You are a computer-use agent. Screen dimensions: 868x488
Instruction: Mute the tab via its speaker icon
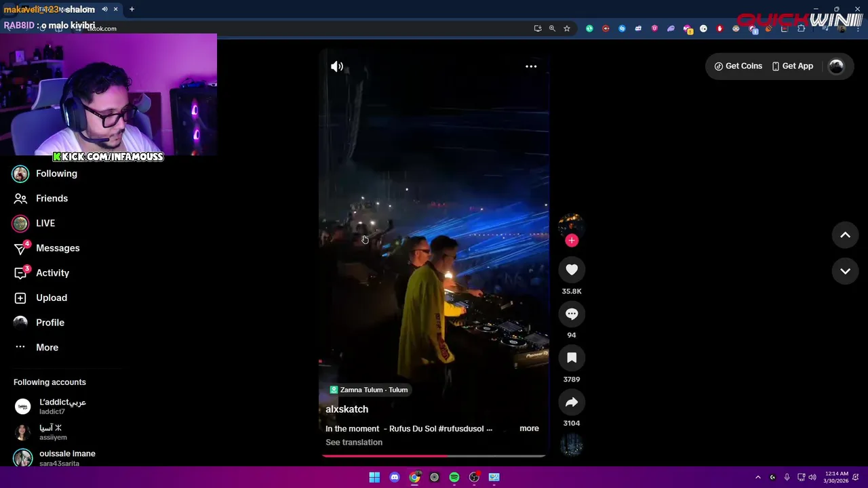104,9
